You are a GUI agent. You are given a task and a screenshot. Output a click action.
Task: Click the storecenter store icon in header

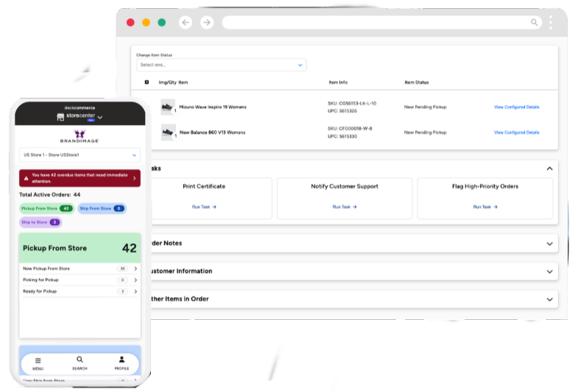(x=61, y=117)
